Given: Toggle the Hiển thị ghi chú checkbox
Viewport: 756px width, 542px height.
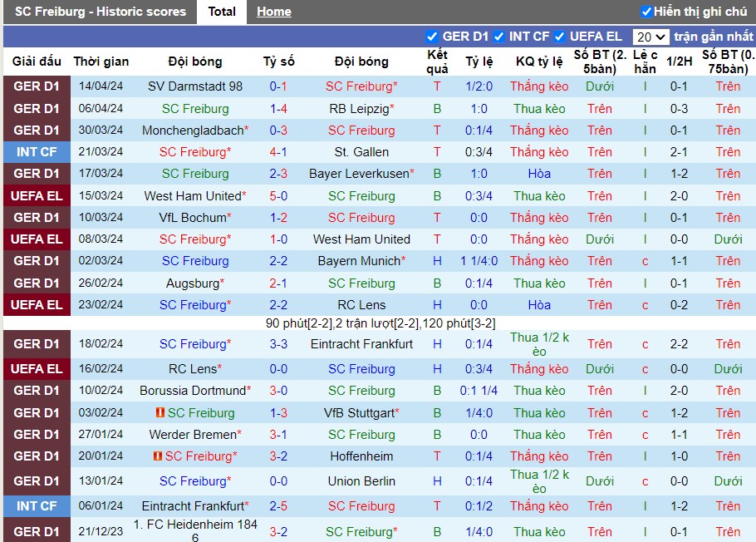Looking at the screenshot, I should point(646,12).
